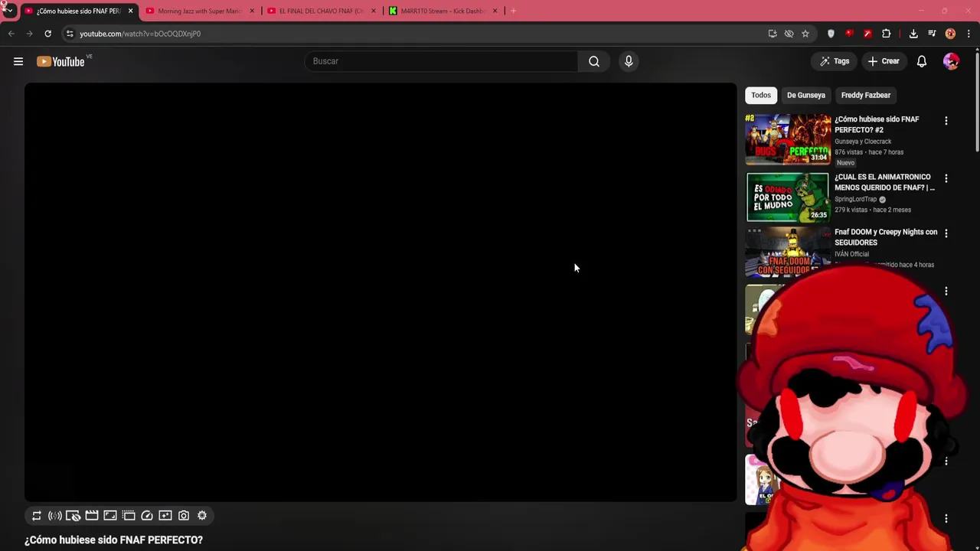Open more options for FNAF PERFECTO #2 video
Image resolution: width=980 pixels, height=551 pixels.
pyautogui.click(x=946, y=121)
